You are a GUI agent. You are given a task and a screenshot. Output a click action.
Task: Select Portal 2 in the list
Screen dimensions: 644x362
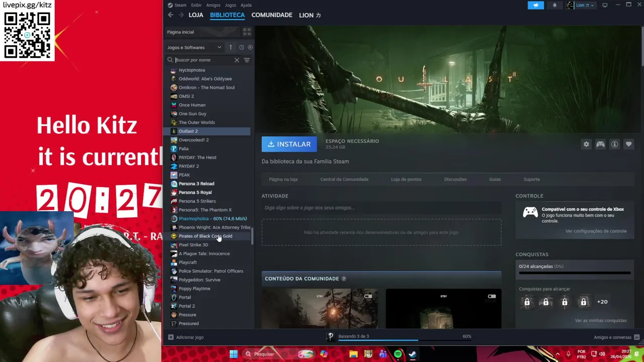206,306
